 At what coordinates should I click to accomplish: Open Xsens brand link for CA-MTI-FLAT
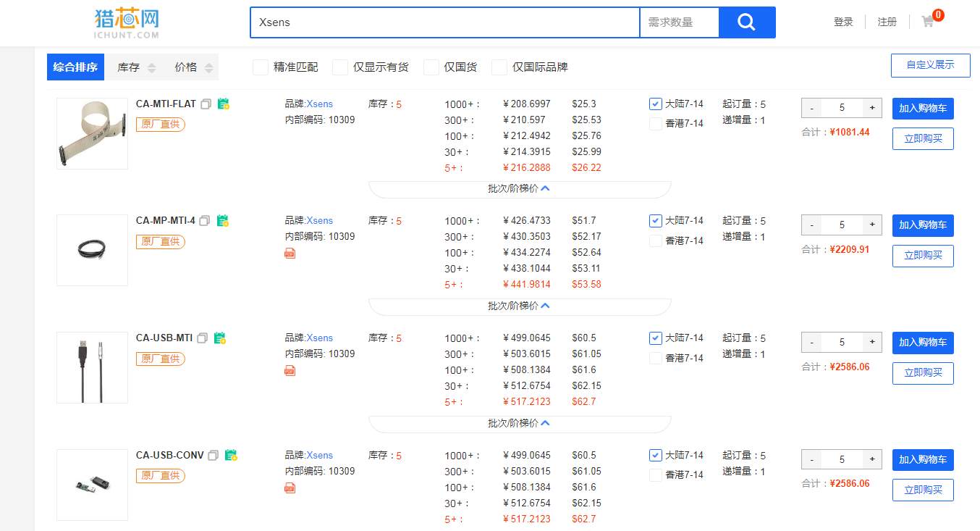coord(319,104)
